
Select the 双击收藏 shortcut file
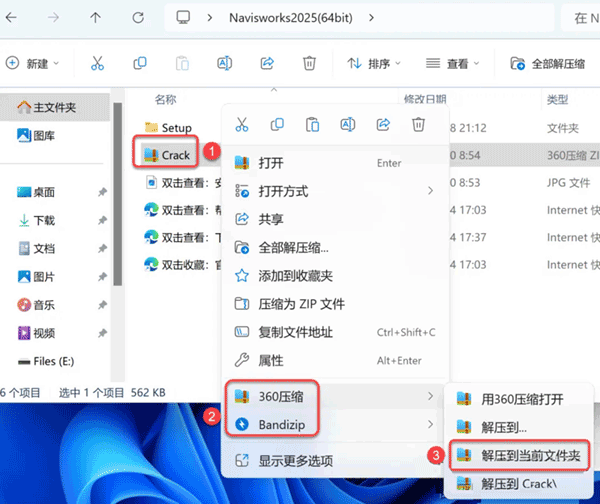point(183,264)
